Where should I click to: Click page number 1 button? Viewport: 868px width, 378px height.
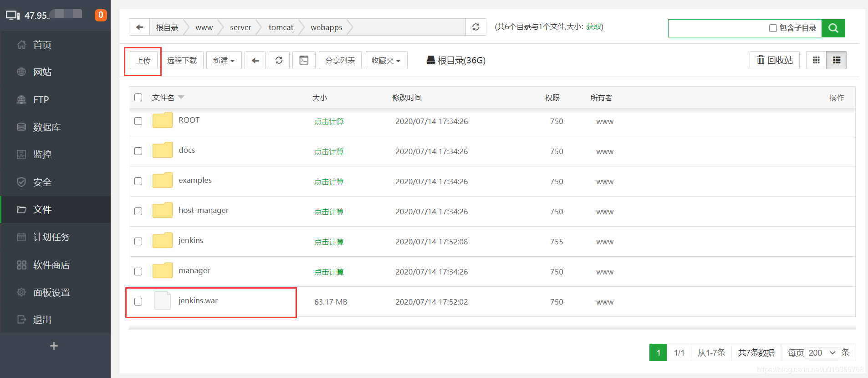(658, 352)
